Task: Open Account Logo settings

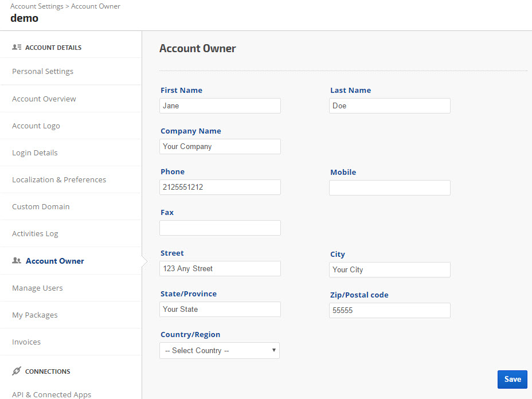Action: coord(36,126)
